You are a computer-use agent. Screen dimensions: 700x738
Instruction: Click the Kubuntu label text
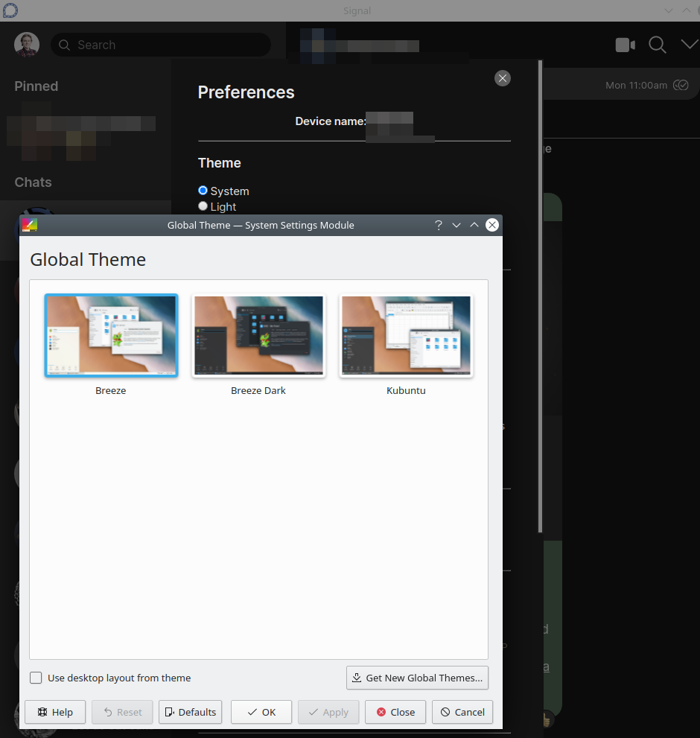coord(406,391)
